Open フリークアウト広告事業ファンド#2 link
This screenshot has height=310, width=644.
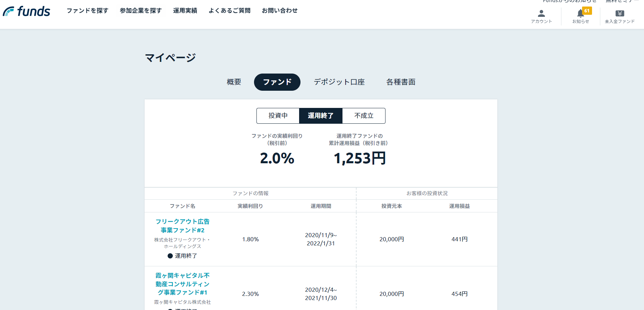tap(182, 226)
